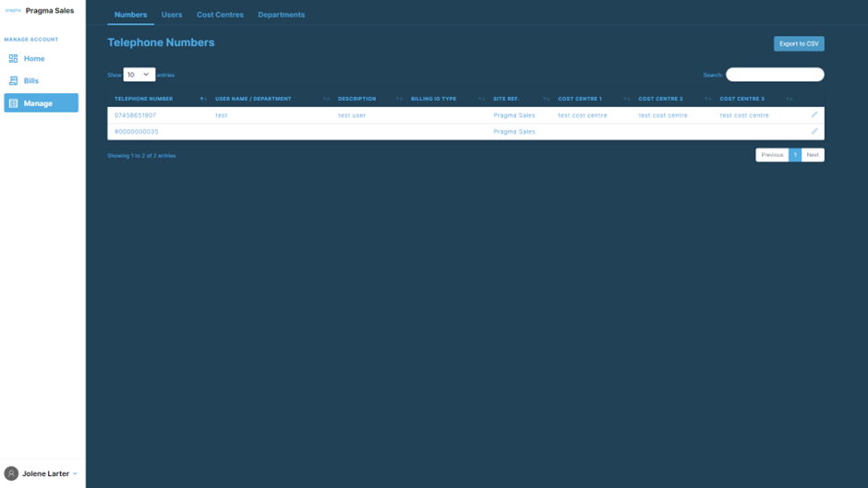Focus the Search input field
The height and width of the screenshot is (488, 868).
(775, 75)
